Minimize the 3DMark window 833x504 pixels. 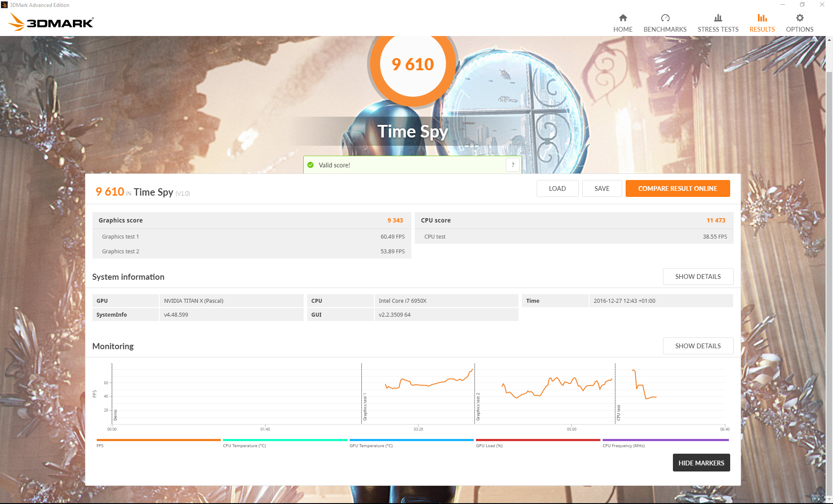(782, 5)
